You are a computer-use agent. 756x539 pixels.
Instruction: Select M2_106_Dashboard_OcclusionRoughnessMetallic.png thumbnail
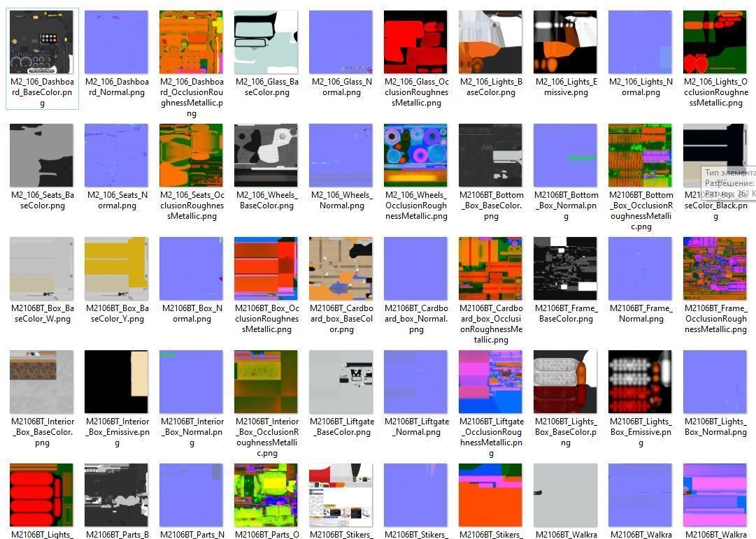click(x=192, y=42)
